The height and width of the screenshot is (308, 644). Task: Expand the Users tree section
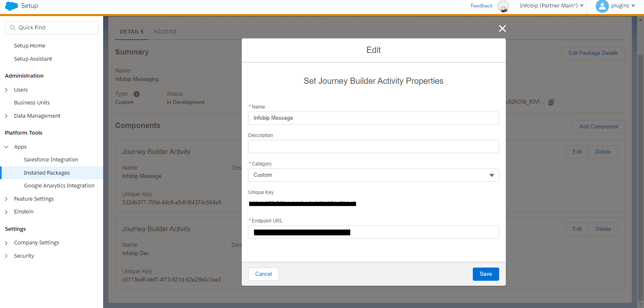tap(6, 90)
